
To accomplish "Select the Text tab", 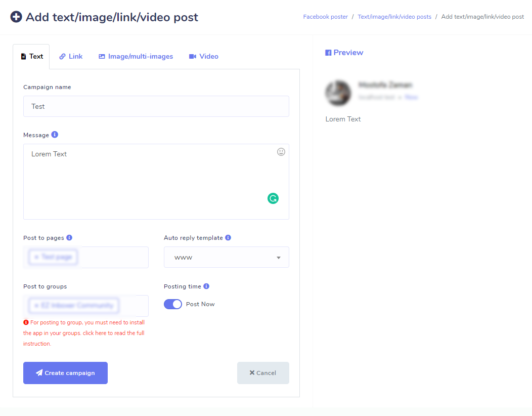I will [31, 56].
